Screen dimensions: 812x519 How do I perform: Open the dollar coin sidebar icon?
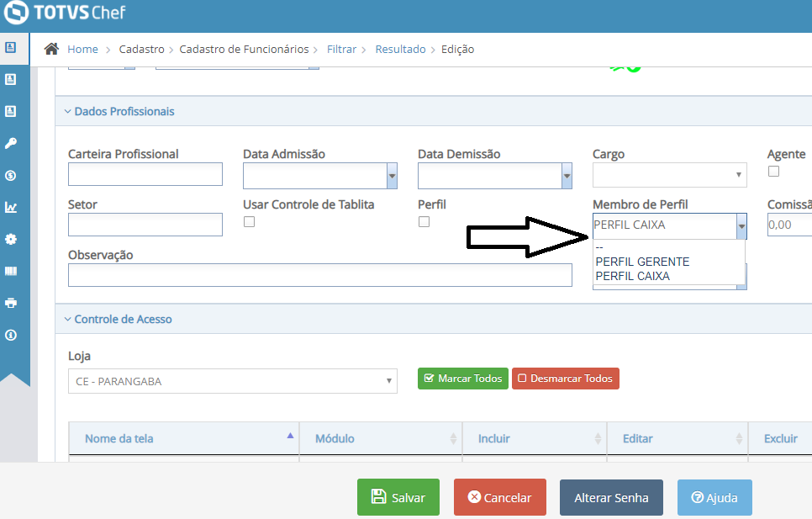coord(10,176)
